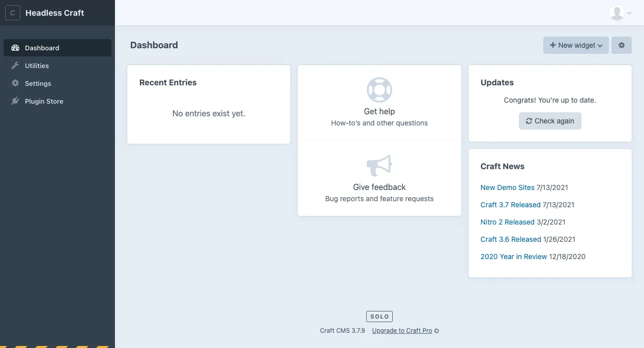This screenshot has width=644, height=348.
Task: Click 'Congrats! You're up to date.' message
Action: pyautogui.click(x=550, y=100)
